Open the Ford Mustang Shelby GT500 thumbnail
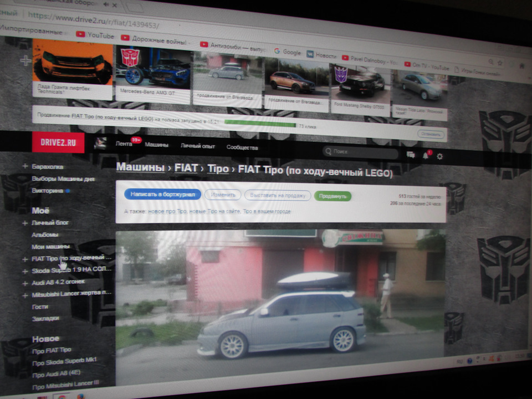The image size is (532, 399). (x=360, y=88)
